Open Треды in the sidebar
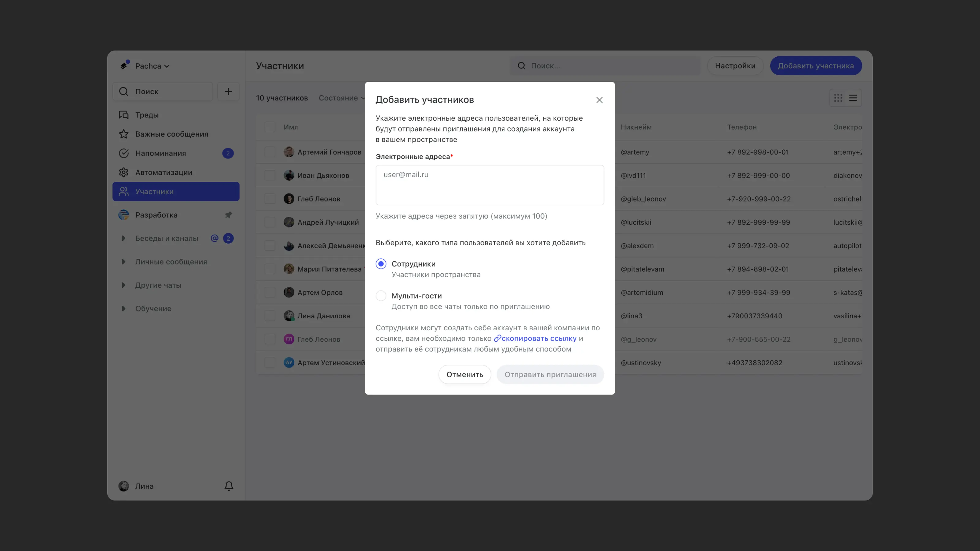Image resolution: width=980 pixels, height=551 pixels. (x=147, y=115)
